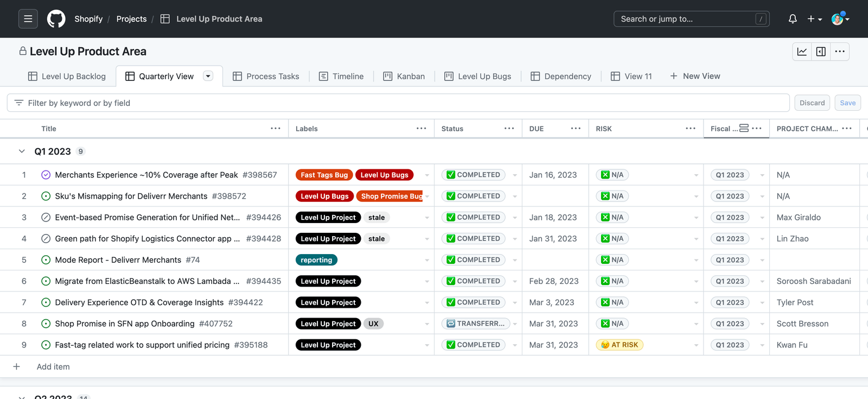This screenshot has width=868, height=399.
Task: Click the TRANSFERR... status badge
Action: pyautogui.click(x=476, y=324)
